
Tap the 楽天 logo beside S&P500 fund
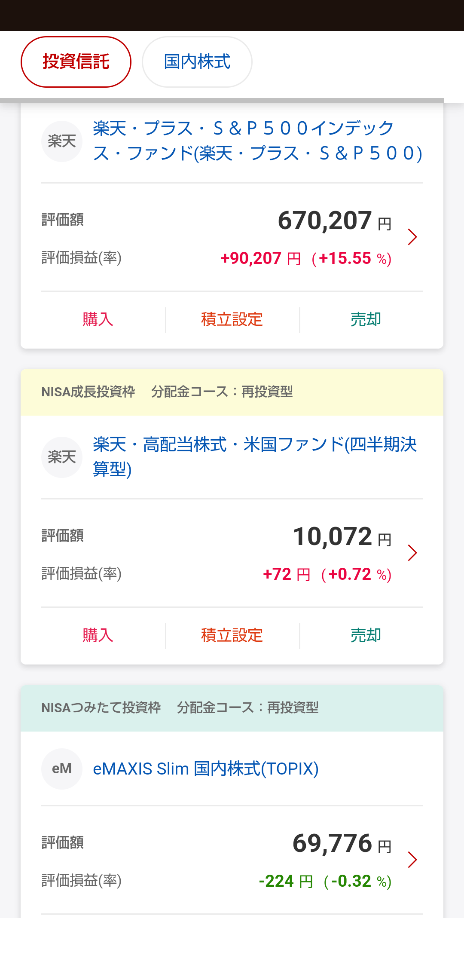click(62, 141)
